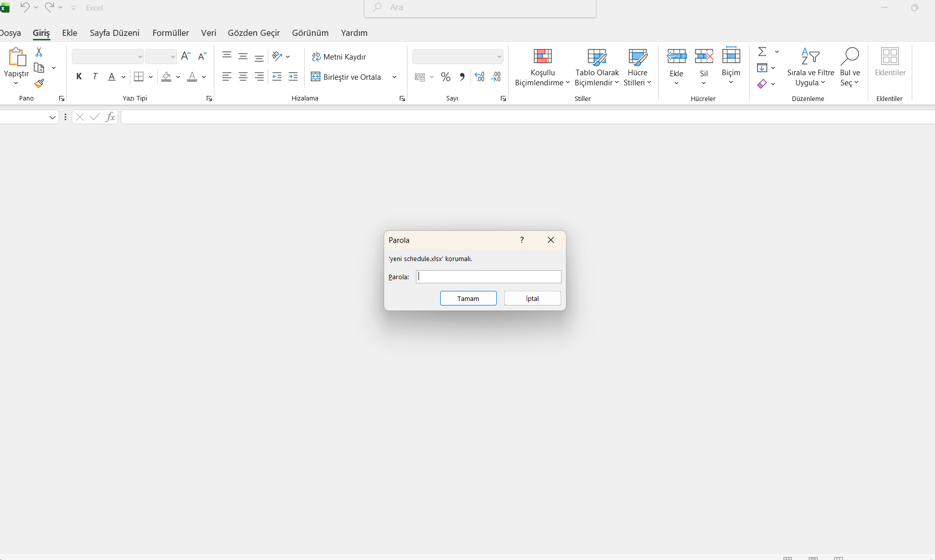This screenshot has height=560, width=935.
Task: Click Birleştir ve Ortala button
Action: click(x=346, y=77)
